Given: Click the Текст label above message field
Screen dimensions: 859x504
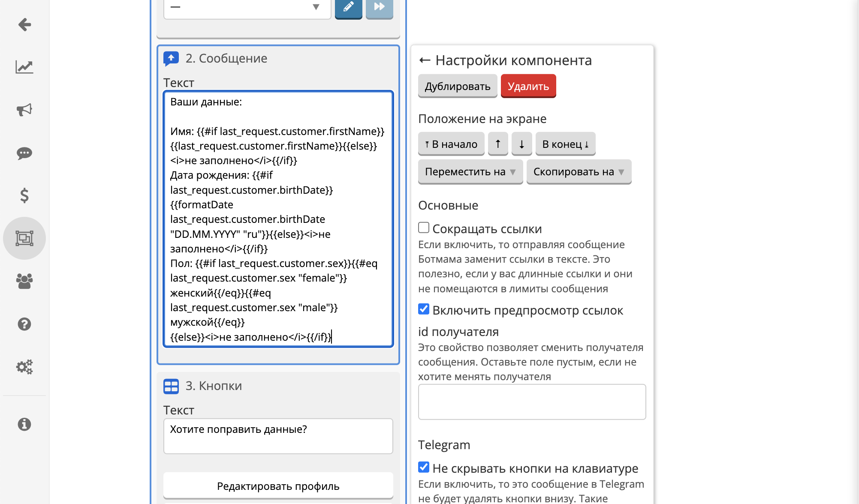Looking at the screenshot, I should (x=179, y=83).
